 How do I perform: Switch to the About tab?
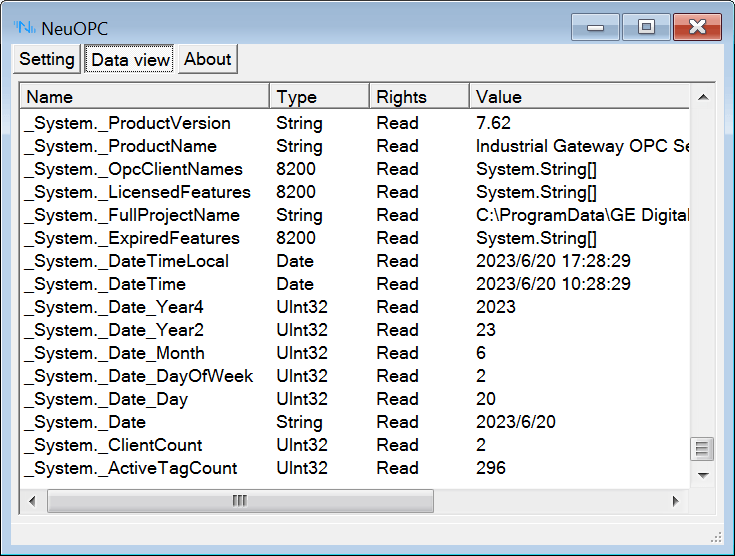208,59
